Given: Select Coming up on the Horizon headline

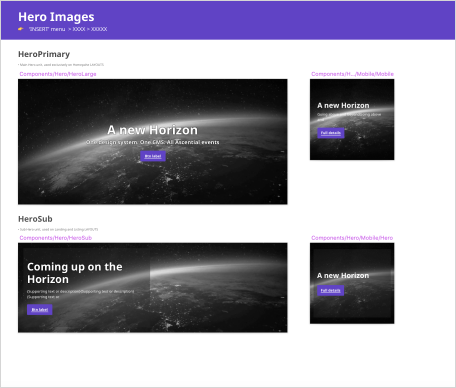Looking at the screenshot, I should (x=75, y=273).
